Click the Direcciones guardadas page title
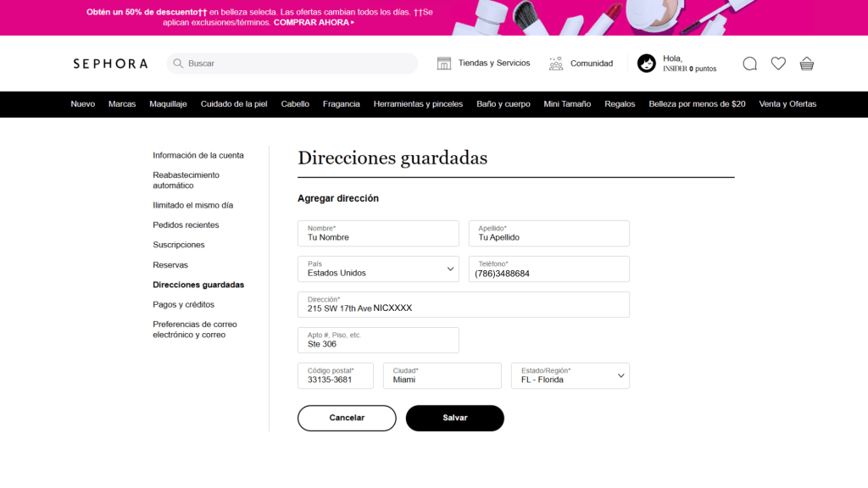This screenshot has height=488, width=868. click(392, 158)
